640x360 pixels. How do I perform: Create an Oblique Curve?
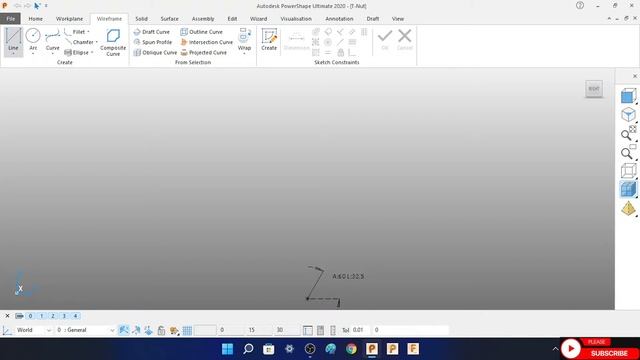coord(155,53)
